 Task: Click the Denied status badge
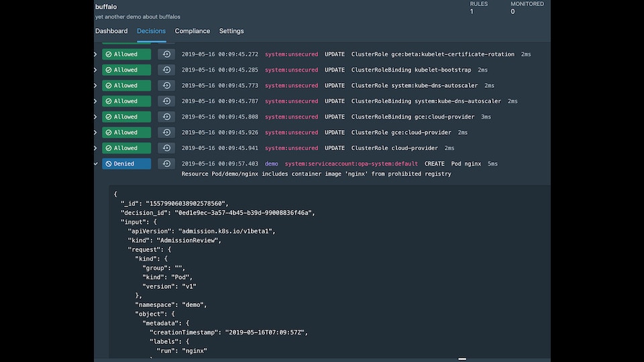[127, 164]
